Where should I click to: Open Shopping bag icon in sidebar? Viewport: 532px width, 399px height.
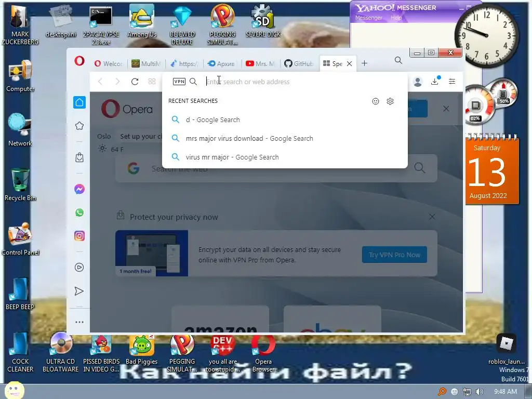pyautogui.click(x=79, y=157)
